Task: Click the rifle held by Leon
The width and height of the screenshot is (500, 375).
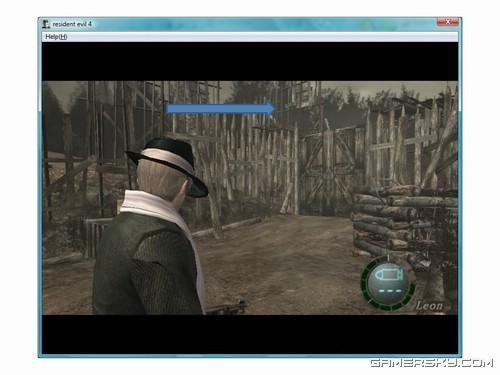Action: pos(227,308)
